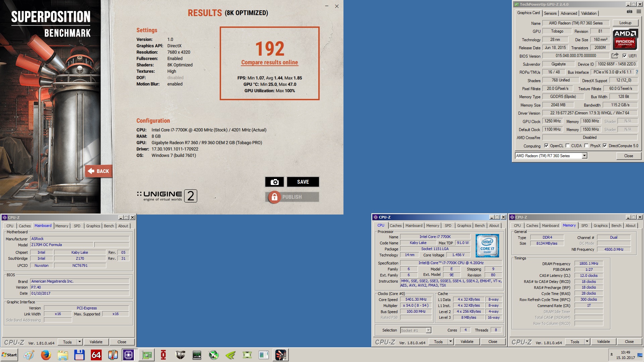Open About tab in Memory CPU-Z window
Viewport: 644px width, 362px height.
(x=630, y=226)
